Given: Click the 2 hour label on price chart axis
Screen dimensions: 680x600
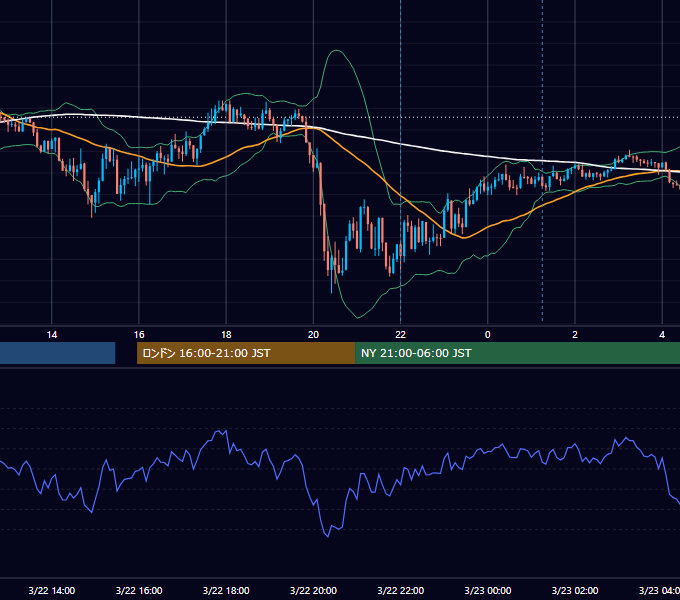Looking at the screenshot, I should [x=575, y=335].
